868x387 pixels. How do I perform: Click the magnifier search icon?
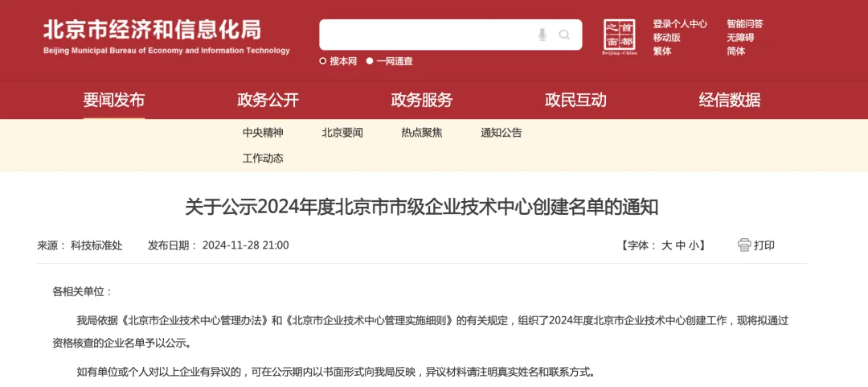point(564,35)
